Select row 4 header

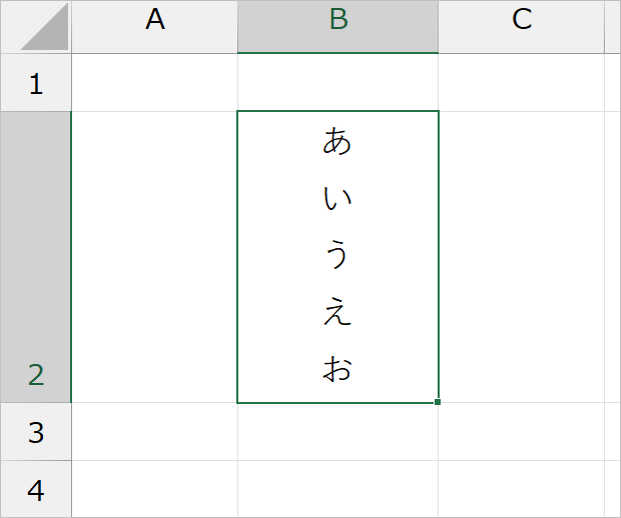pyautogui.click(x=36, y=489)
